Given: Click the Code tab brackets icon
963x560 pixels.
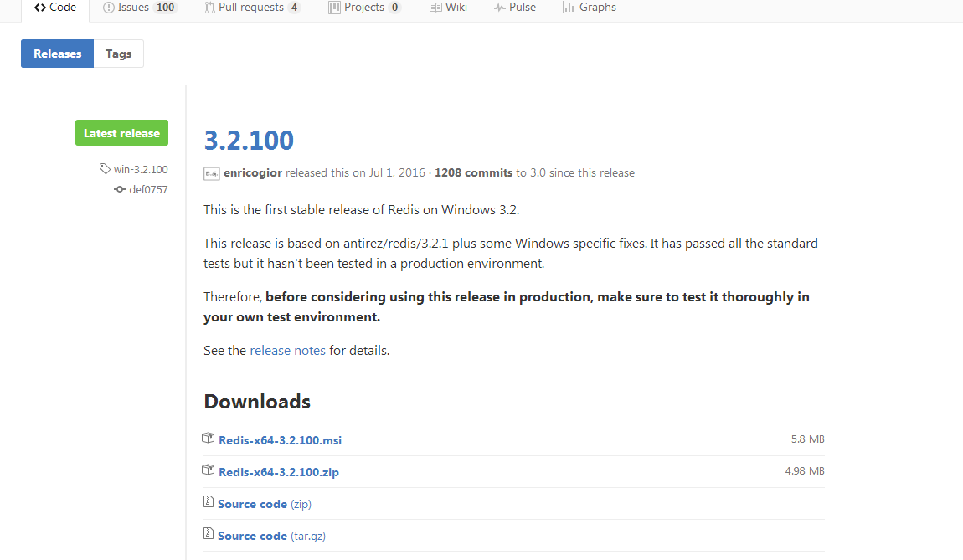Looking at the screenshot, I should 40,8.
